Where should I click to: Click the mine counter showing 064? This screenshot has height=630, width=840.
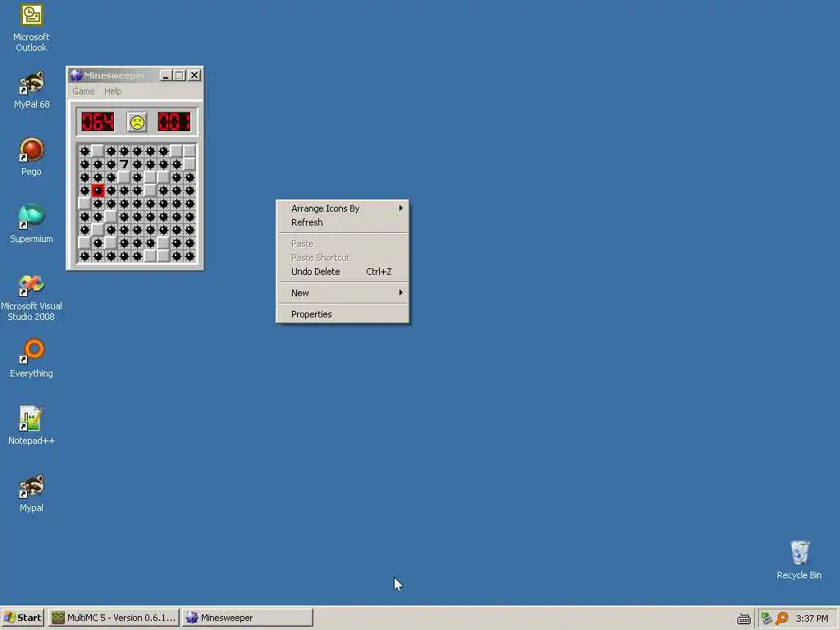point(98,122)
